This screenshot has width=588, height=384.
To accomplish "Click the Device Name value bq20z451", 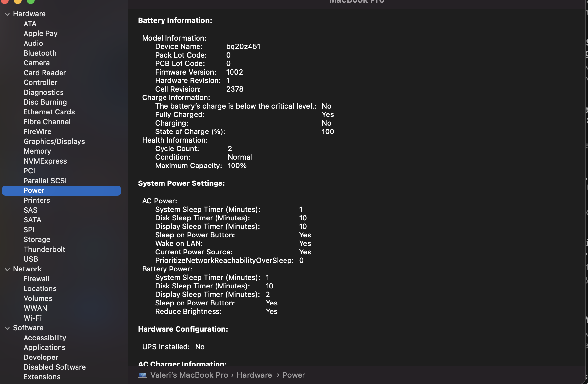I will 243,46.
